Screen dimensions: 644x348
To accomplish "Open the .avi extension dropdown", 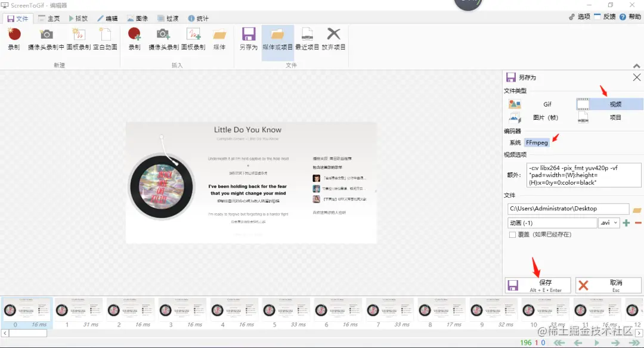I will coord(609,223).
